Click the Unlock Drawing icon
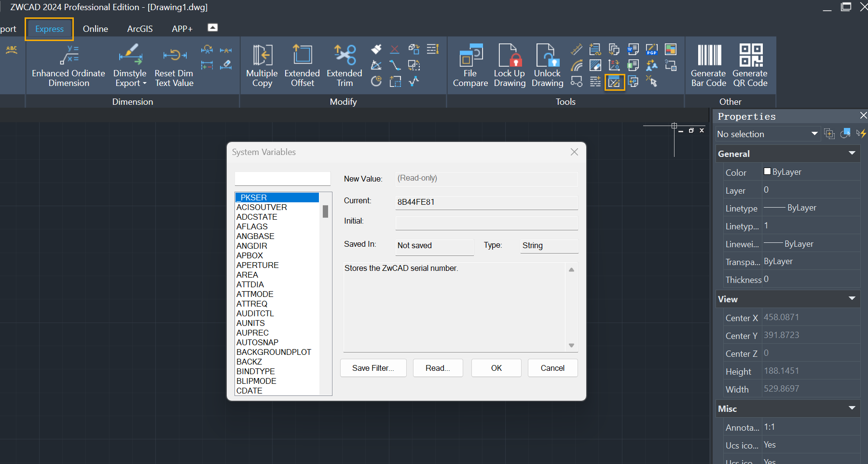 click(x=547, y=66)
